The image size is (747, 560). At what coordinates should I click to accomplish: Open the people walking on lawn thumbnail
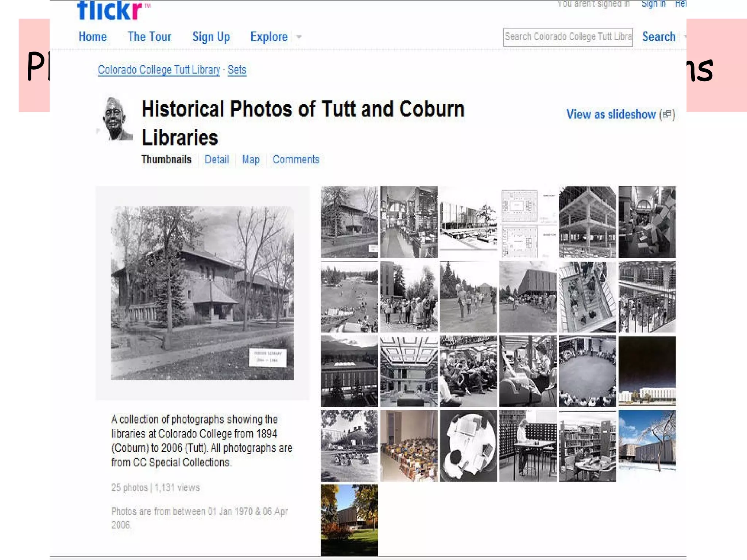(468, 297)
